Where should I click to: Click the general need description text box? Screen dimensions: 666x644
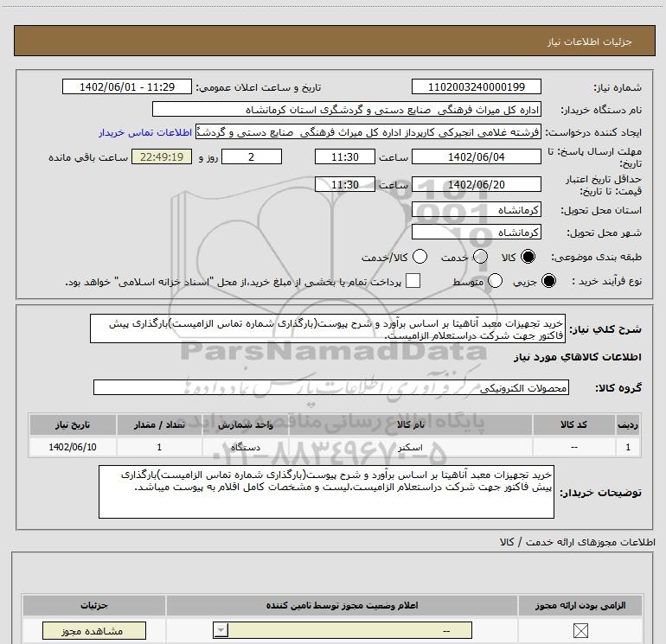[328, 328]
